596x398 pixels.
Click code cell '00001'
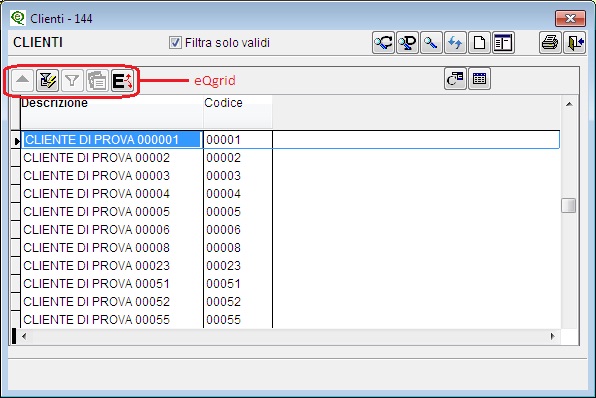[238, 140]
